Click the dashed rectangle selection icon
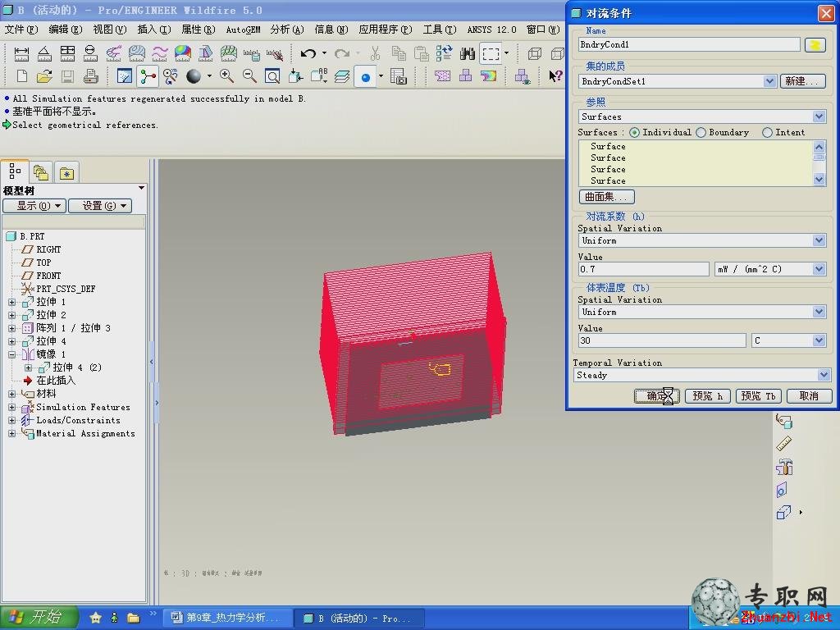This screenshot has height=630, width=840. pyautogui.click(x=491, y=53)
